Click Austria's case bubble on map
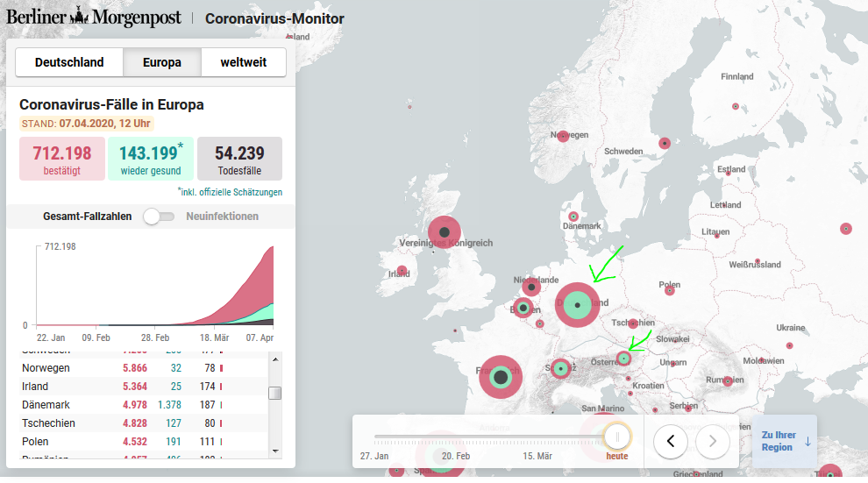 tap(624, 358)
